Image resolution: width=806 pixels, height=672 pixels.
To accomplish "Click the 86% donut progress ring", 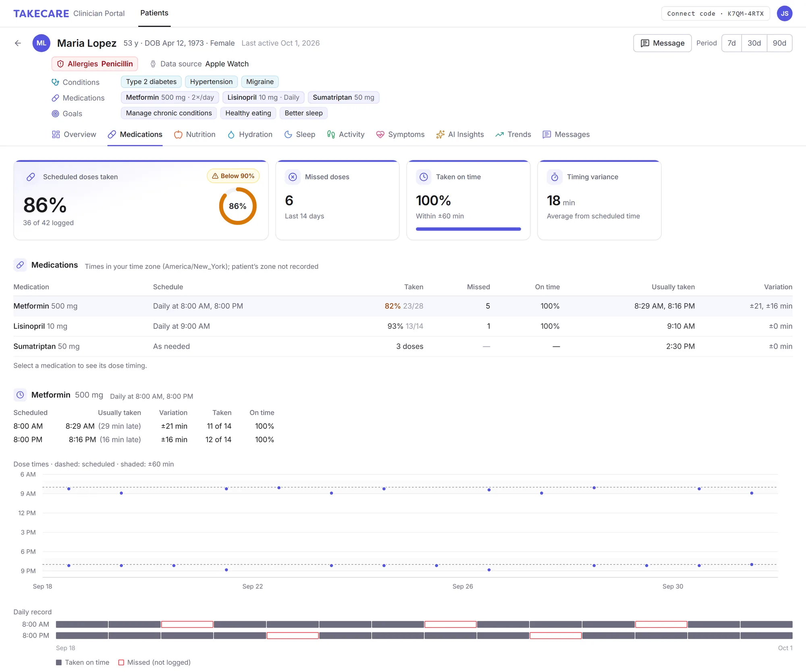I will [x=238, y=206].
